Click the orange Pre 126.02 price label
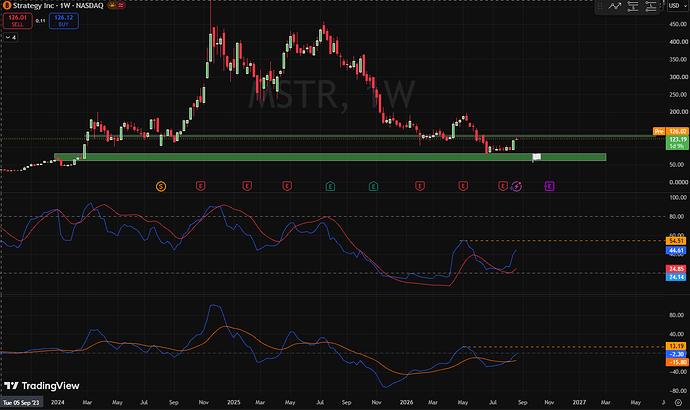The height and width of the screenshot is (410, 690). [x=671, y=131]
